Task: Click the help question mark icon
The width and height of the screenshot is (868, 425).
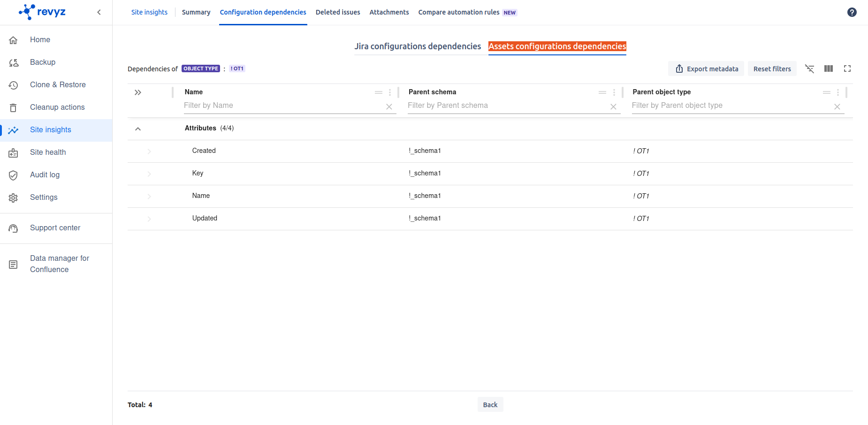Action: (x=852, y=12)
